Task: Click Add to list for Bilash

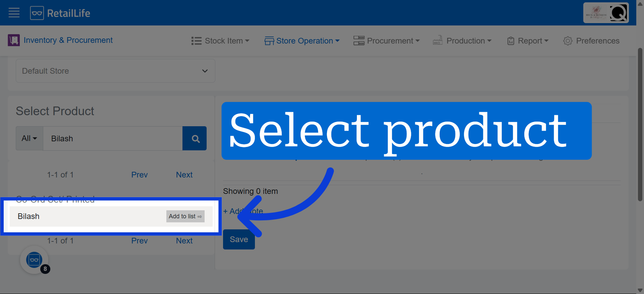Action: pos(185,216)
